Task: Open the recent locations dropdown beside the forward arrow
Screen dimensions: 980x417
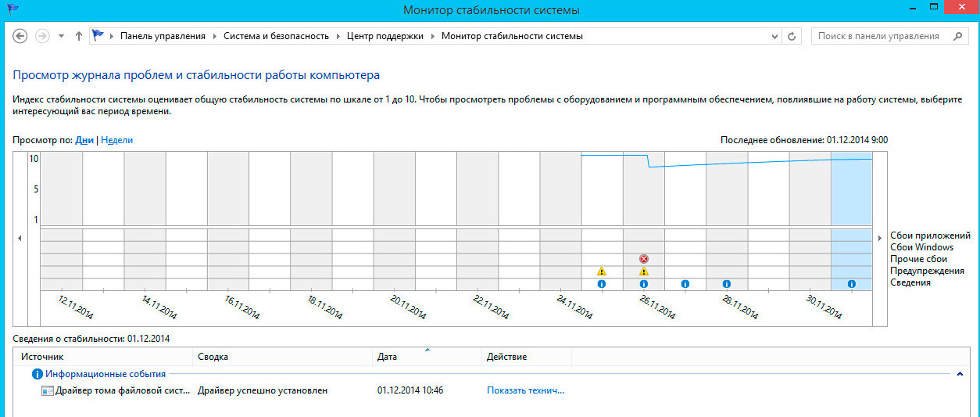Action: coord(61,36)
